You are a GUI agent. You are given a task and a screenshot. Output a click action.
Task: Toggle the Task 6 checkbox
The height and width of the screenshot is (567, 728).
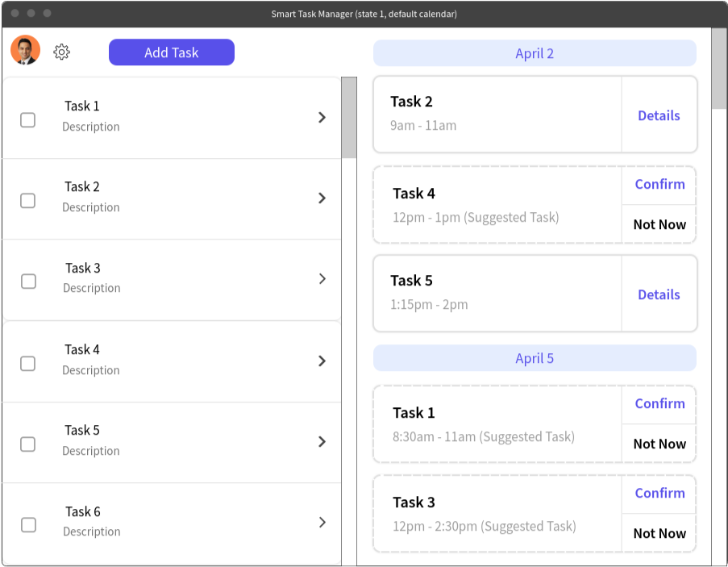click(x=29, y=525)
